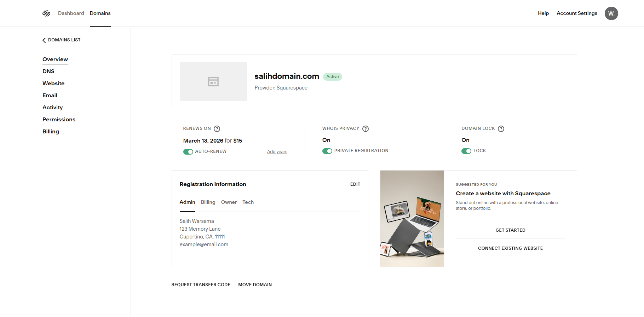The width and height of the screenshot is (644, 317).
Task: Open the W. account avatar
Action: [x=611, y=13]
